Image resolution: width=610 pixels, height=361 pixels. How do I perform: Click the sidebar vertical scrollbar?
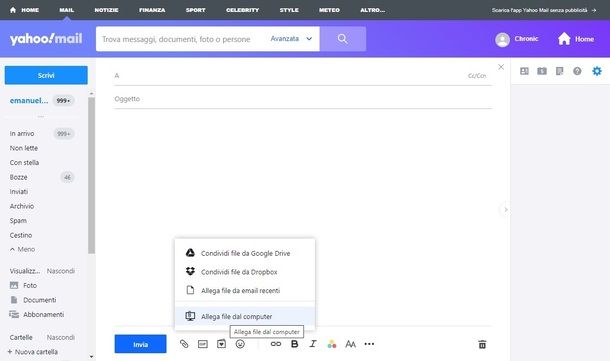click(91, 175)
